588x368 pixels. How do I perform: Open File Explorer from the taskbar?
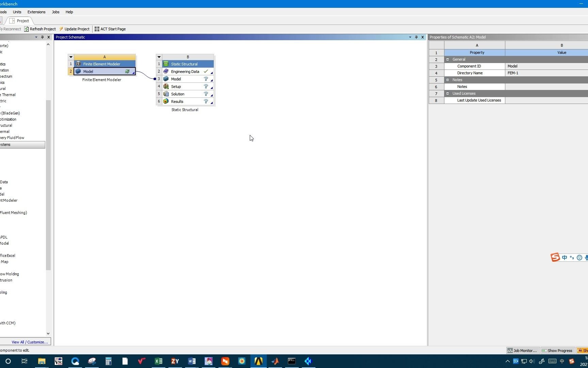tap(42, 361)
